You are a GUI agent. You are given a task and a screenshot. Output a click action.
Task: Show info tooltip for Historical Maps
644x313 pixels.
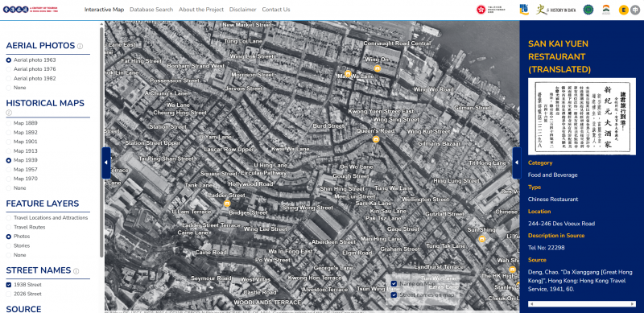click(9, 113)
